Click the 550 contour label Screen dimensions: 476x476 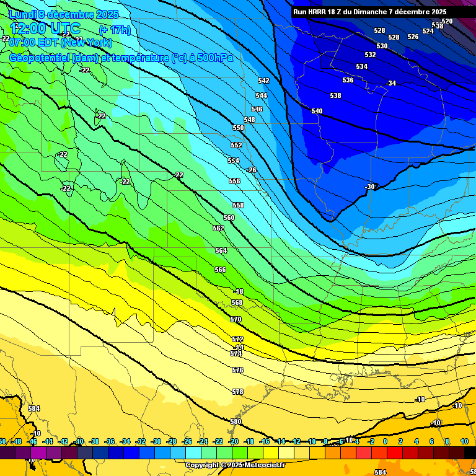point(238,128)
